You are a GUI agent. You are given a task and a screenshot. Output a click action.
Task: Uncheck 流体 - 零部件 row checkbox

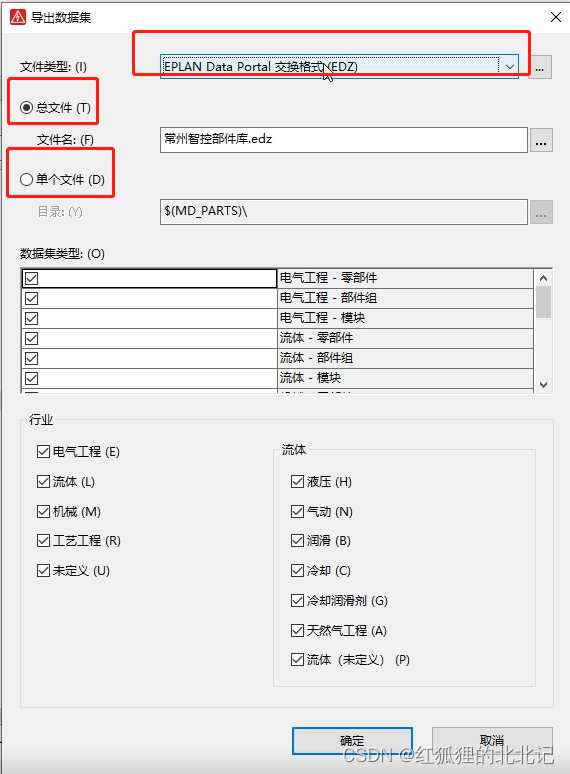(32, 339)
